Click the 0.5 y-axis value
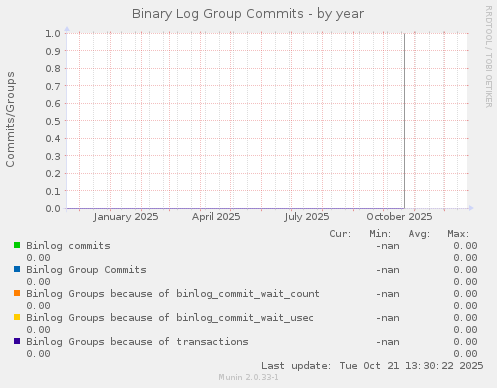Viewport: 497px width, 388px height. [x=53, y=121]
